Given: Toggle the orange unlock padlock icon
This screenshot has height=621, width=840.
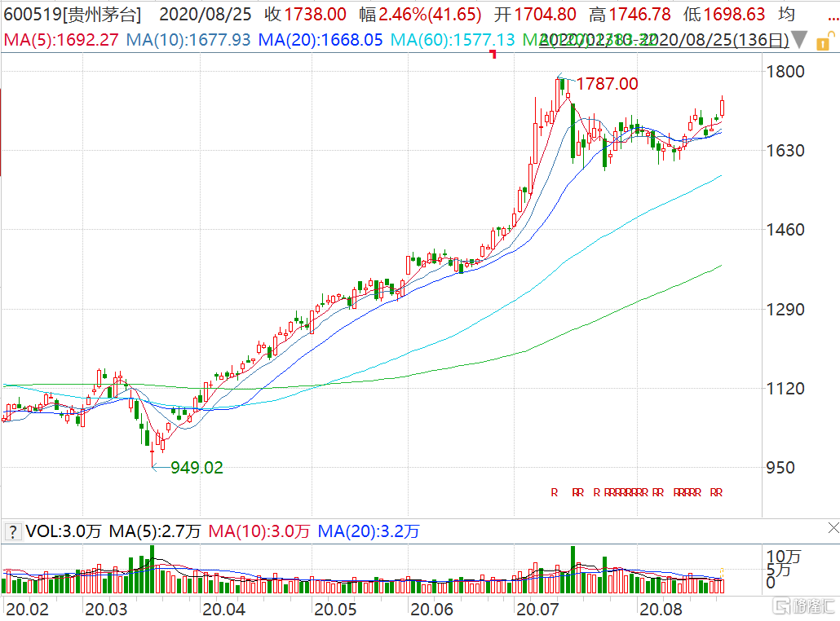Looking at the screenshot, I should [x=824, y=42].
